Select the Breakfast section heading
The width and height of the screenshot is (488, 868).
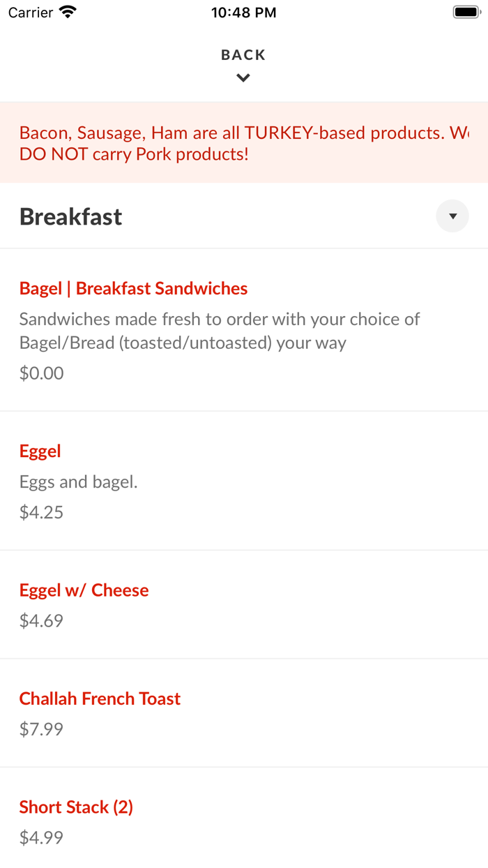[x=70, y=216]
